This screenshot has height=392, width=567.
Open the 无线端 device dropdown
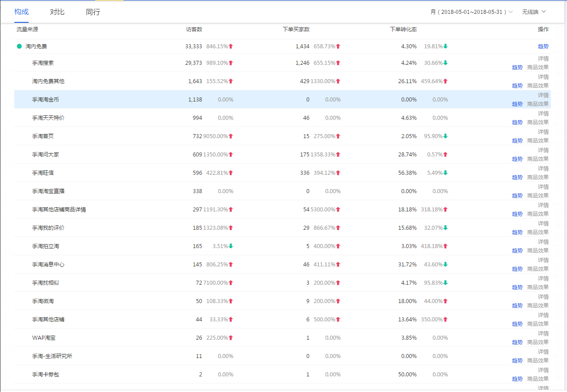[x=534, y=12]
